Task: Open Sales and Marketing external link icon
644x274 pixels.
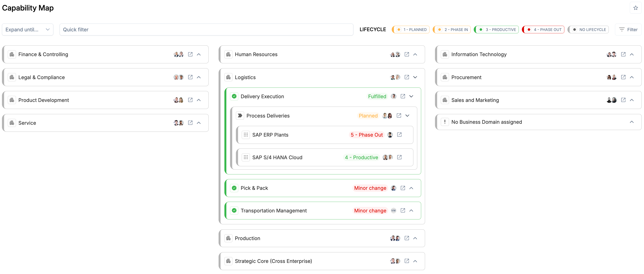Action: tap(623, 100)
